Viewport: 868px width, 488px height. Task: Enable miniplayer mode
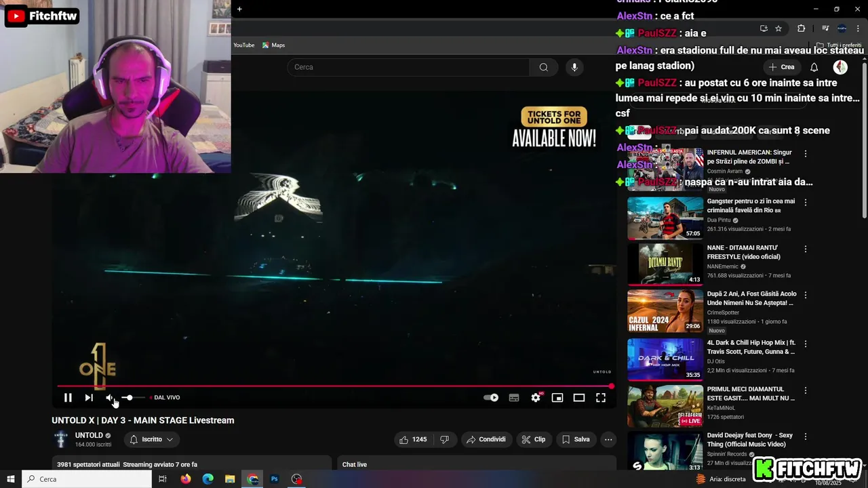(x=557, y=398)
